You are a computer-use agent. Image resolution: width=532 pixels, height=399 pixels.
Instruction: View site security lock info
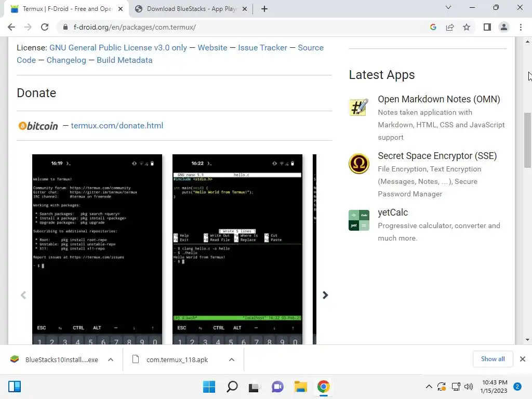[x=65, y=27]
